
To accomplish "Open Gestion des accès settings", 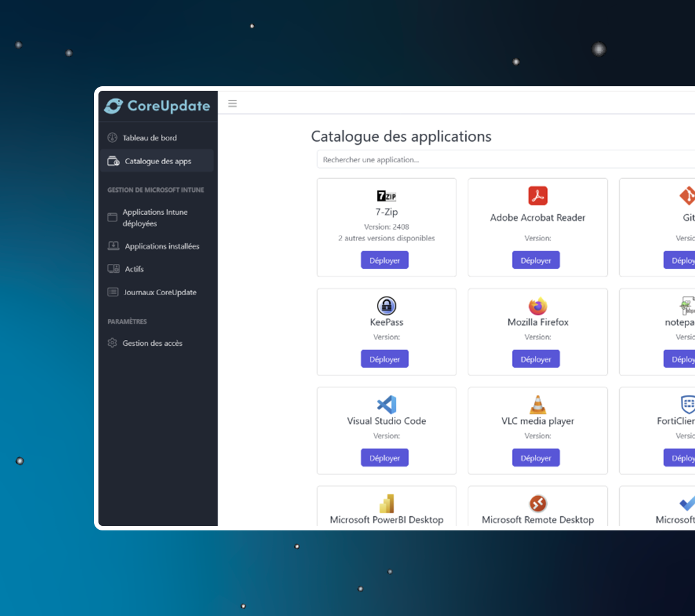I will [x=153, y=343].
